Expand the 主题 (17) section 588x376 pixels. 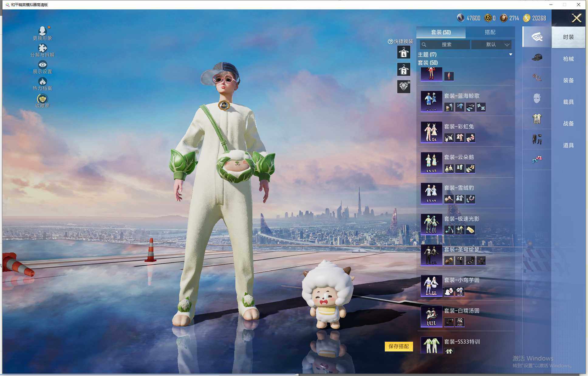(511, 55)
